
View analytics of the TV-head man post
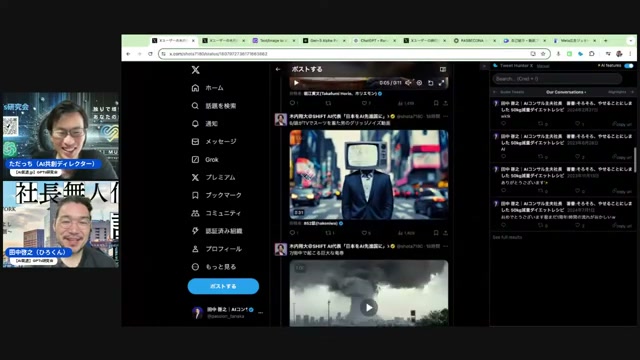[406, 233]
